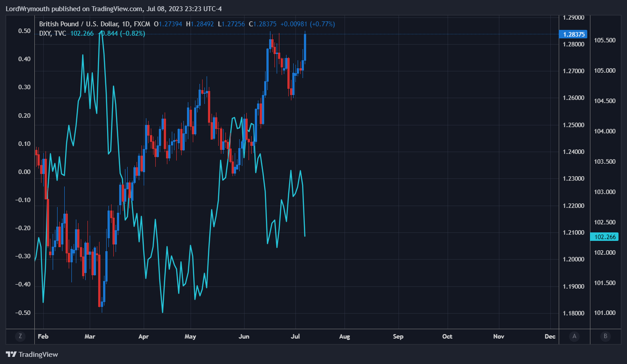Image resolution: width=627 pixels, height=364 pixels.
Task: Click the −0.50 left scale value
Action: (x=22, y=313)
